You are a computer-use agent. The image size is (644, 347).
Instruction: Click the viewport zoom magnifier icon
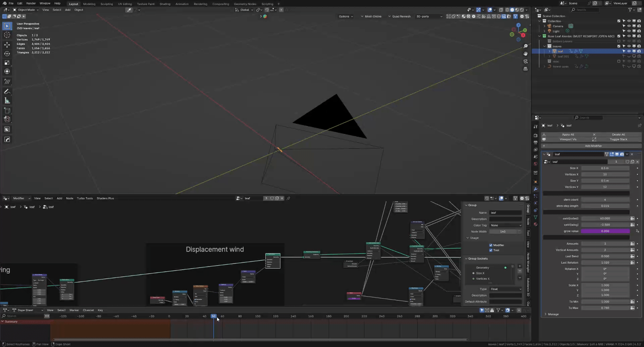(526, 46)
